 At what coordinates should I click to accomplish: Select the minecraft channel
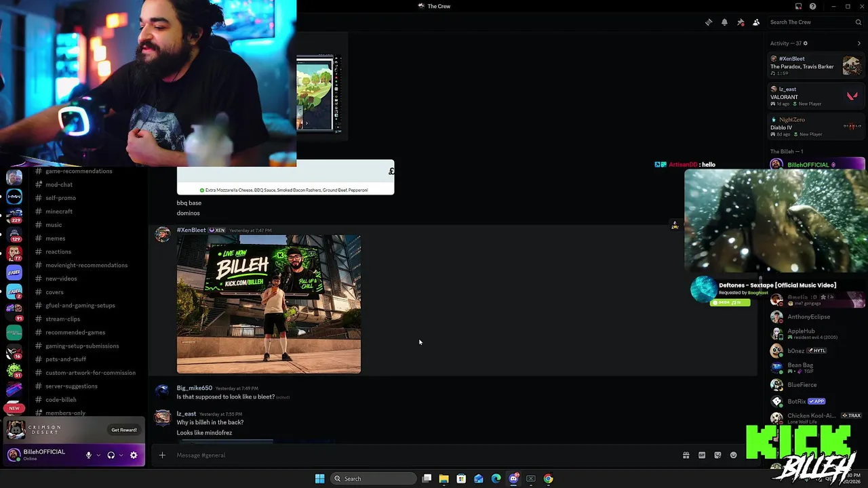pos(59,211)
